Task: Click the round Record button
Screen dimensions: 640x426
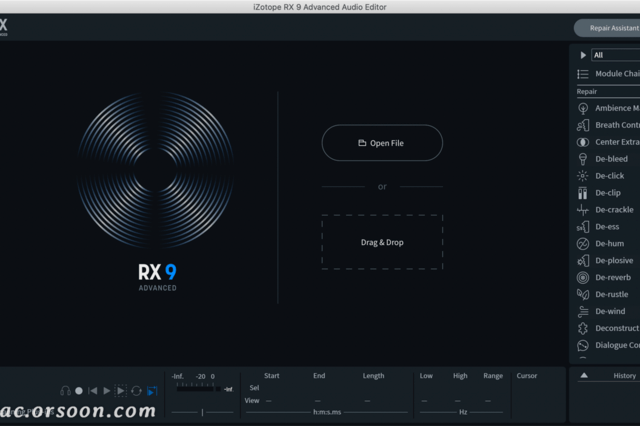Action: coord(79,391)
